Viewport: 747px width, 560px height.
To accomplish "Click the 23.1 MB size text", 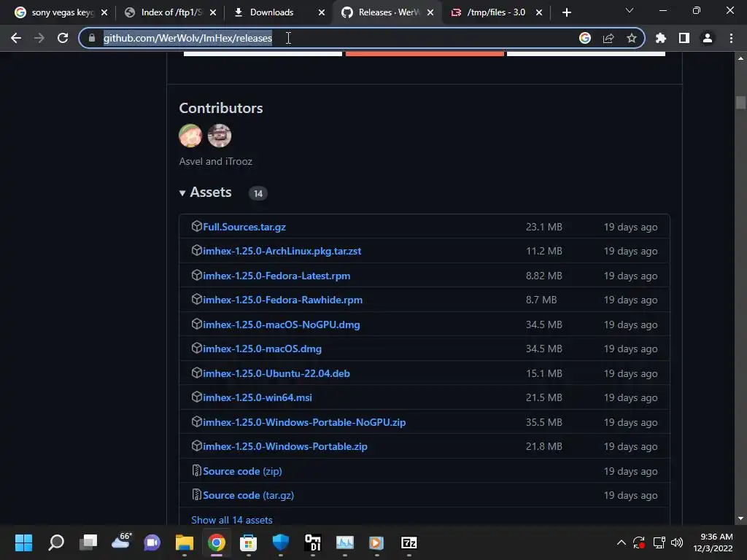I will (543, 227).
